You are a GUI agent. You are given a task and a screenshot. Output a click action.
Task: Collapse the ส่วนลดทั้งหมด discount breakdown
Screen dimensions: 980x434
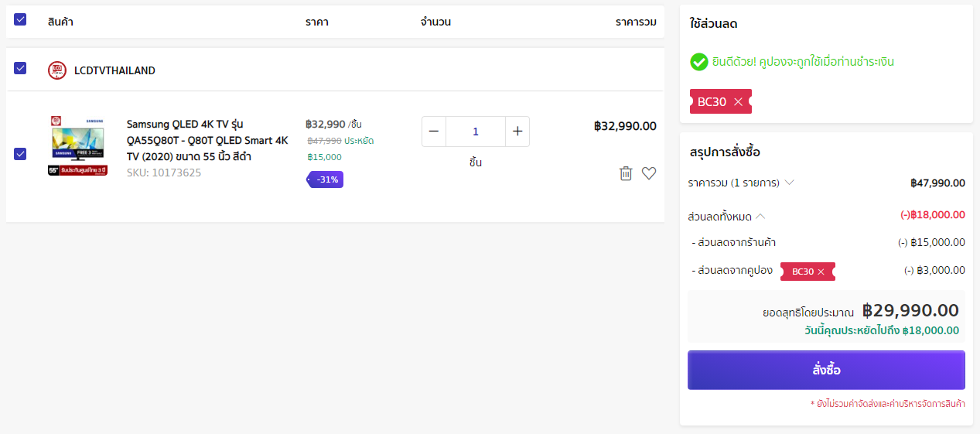(760, 217)
